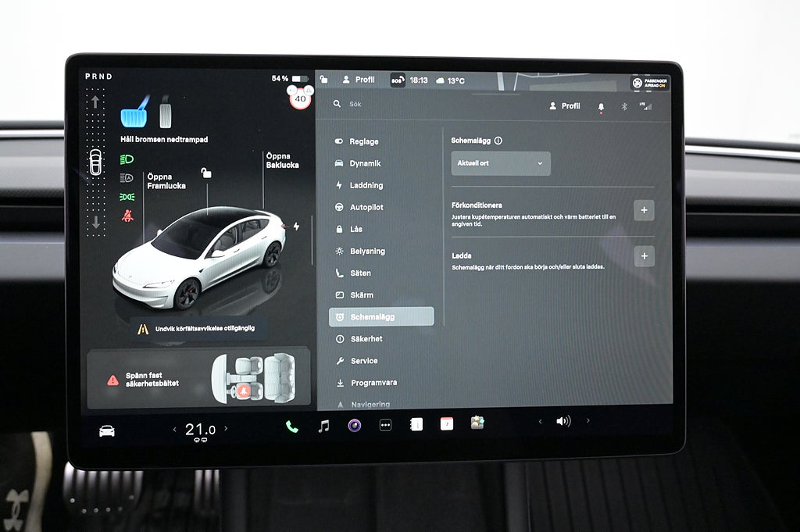Screen dimensions: 800x532
Task: Toggle the car lock padlock icon
Action: (206, 173)
